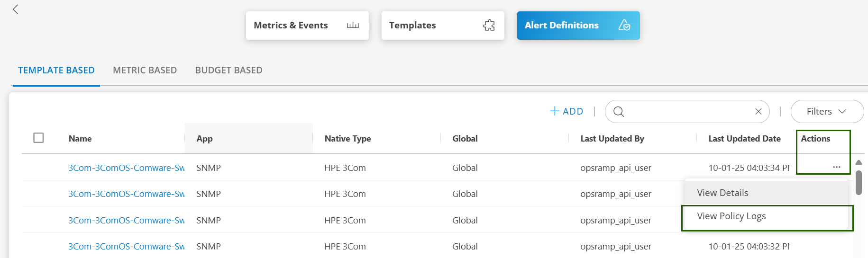Click the Metrics & Events chart icon
This screenshot has width=868, height=258.
tap(353, 26)
